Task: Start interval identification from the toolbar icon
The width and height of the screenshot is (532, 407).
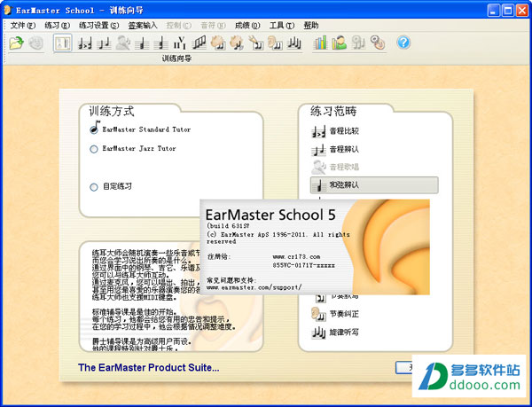Action: [x=104, y=43]
